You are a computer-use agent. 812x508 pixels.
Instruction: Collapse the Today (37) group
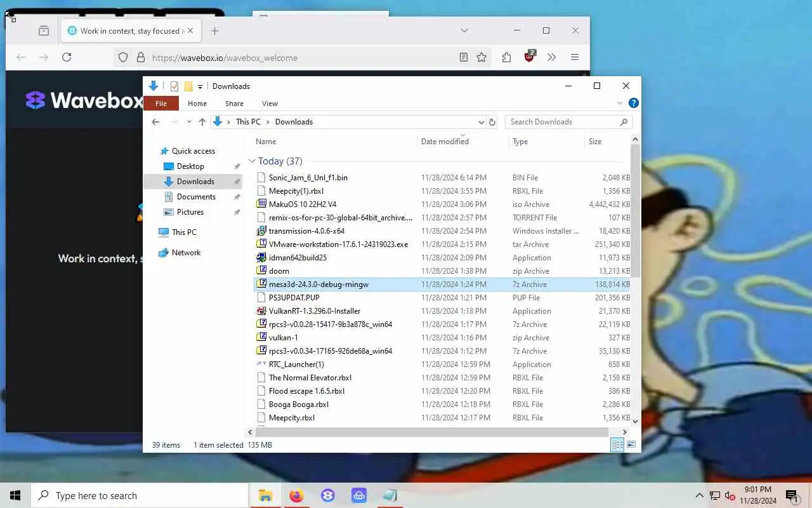click(252, 161)
